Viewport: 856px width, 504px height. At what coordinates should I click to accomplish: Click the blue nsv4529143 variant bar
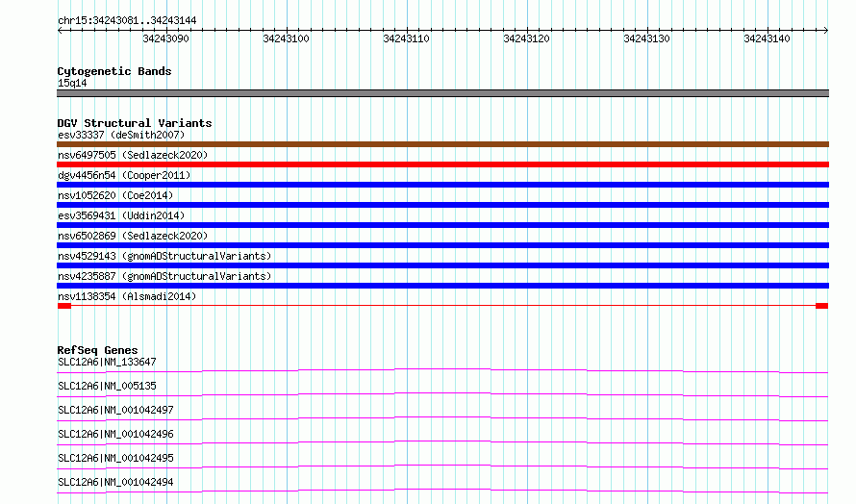(442, 265)
